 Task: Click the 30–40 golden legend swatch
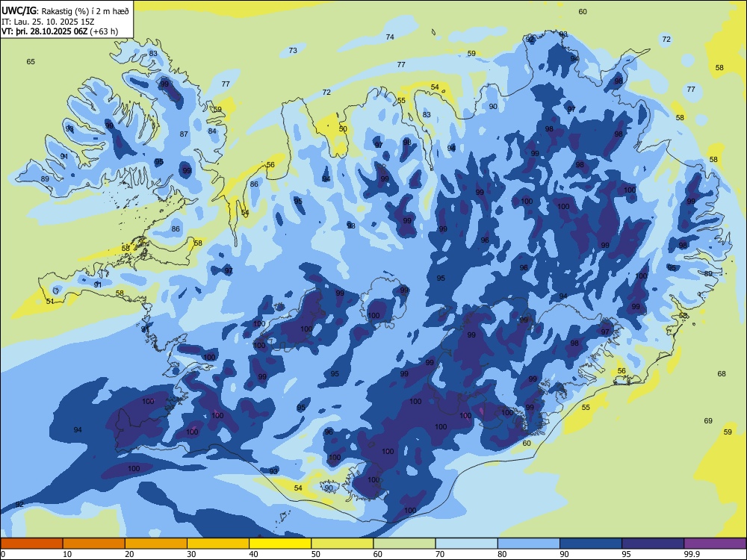click(x=218, y=544)
